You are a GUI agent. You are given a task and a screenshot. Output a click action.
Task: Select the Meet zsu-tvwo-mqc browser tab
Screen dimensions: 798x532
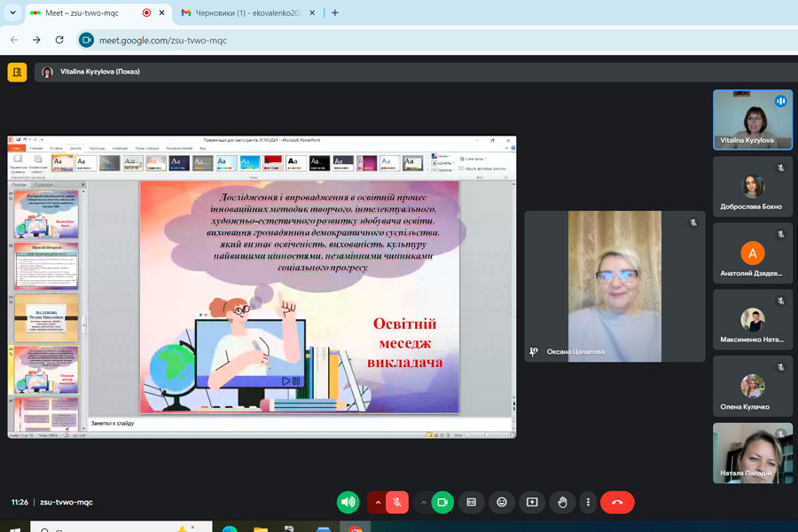[x=89, y=12]
